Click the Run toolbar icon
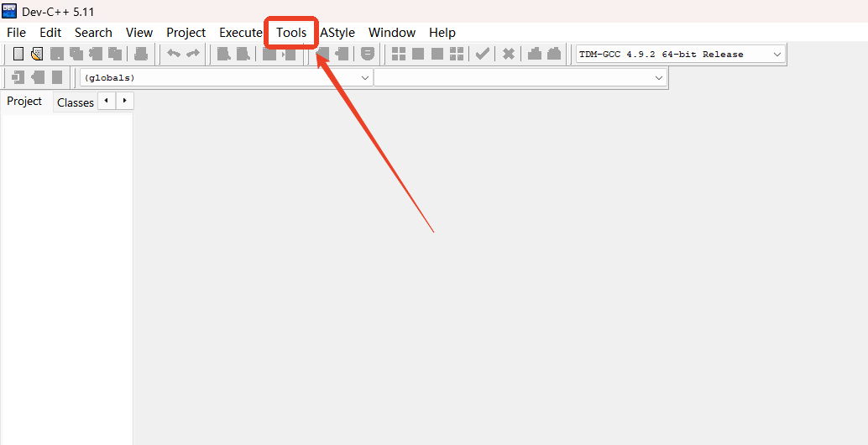Viewport: 868px width, 445px height. coord(418,54)
